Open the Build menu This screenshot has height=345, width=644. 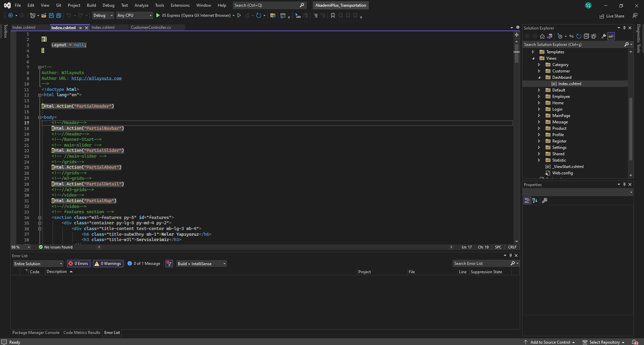91,5
